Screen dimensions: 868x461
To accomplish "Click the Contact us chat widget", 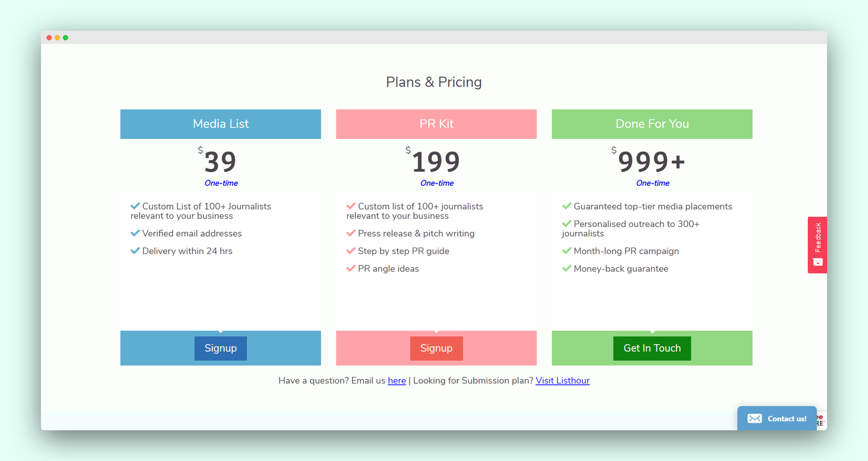I will click(777, 418).
